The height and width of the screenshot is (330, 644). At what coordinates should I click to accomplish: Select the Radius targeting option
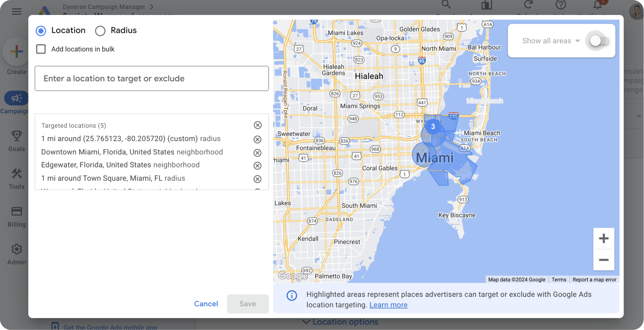(x=100, y=31)
